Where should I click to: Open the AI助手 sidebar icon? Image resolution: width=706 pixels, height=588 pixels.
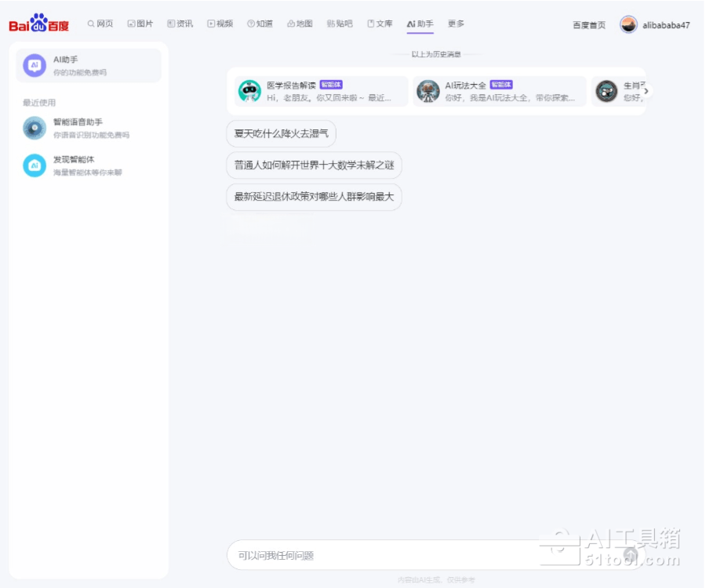pyautogui.click(x=35, y=66)
